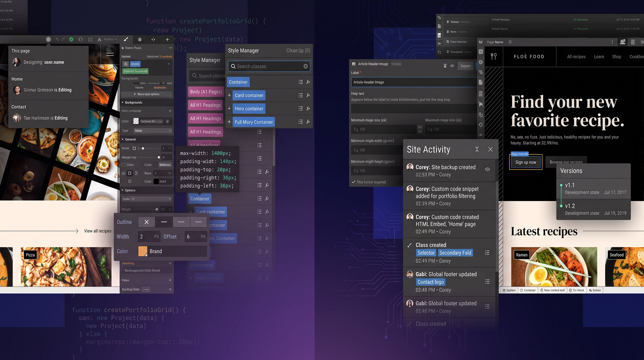Click the export/share icon in the designer toolbar

pyautogui.click(x=90, y=39)
